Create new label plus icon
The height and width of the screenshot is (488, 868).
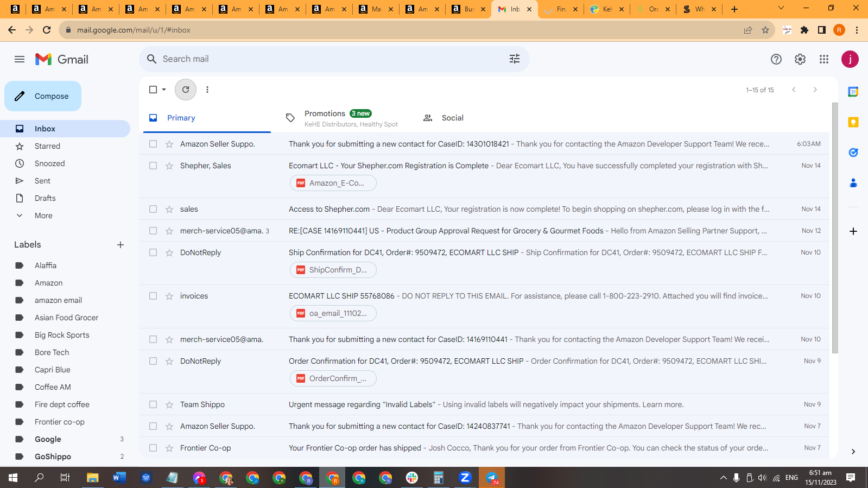point(121,245)
